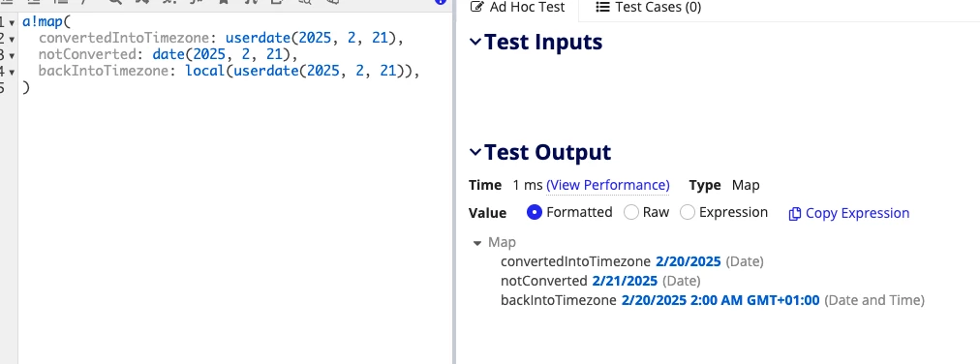
Task: Click the a!map function in the editor
Action: [x=43, y=22]
